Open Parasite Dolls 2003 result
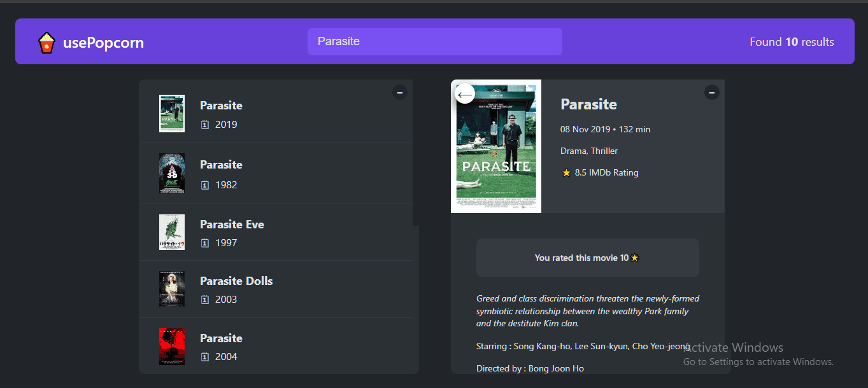The image size is (868, 388). coord(236,281)
